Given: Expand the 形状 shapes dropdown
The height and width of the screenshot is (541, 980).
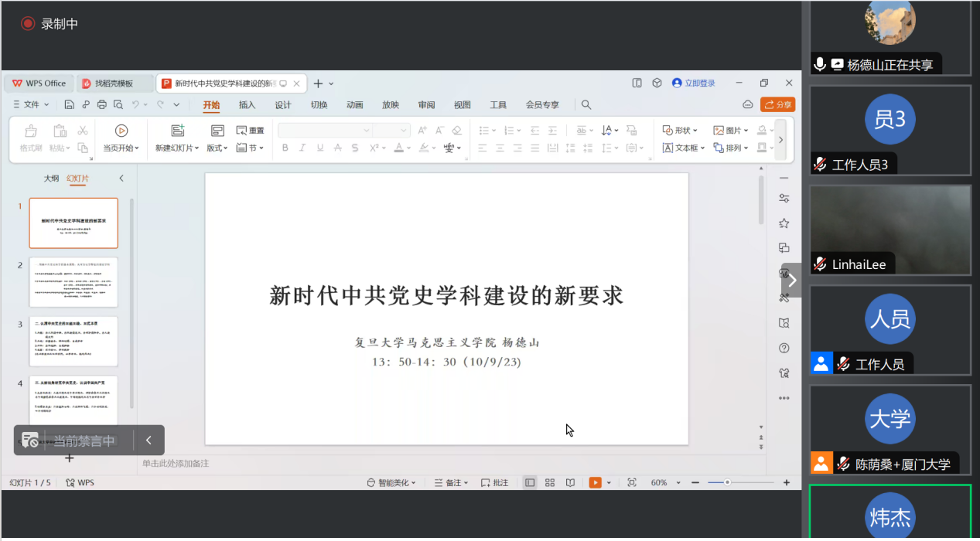Looking at the screenshot, I should (680, 130).
